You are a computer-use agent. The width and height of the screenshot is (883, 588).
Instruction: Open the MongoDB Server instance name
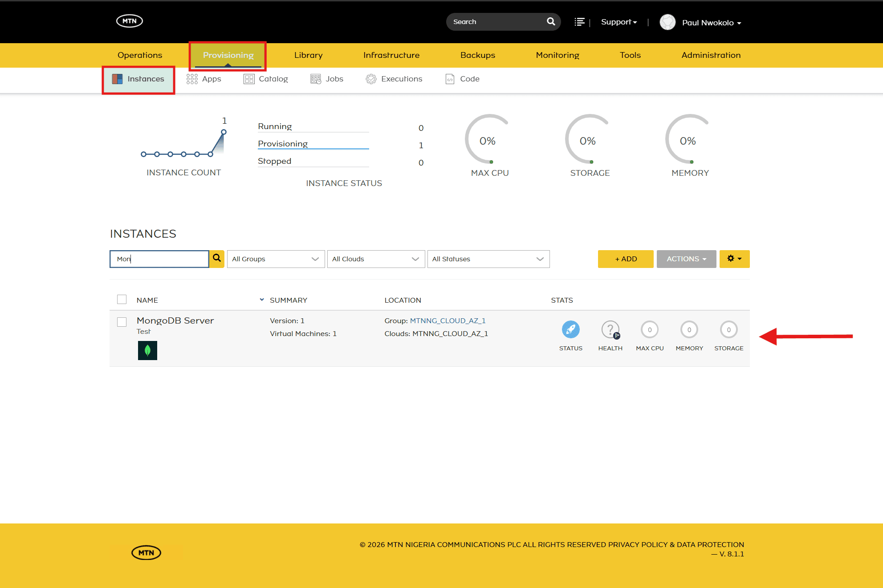(175, 320)
